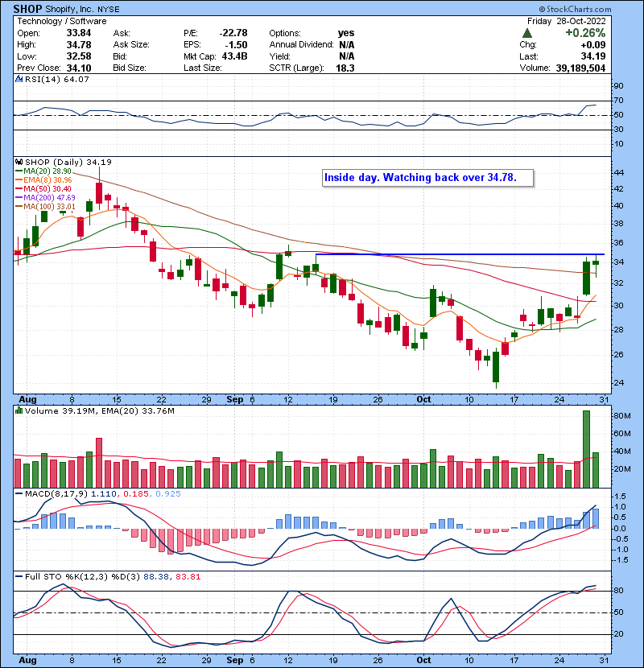Click the 24 price axis label
The image size is (644, 668).
coord(618,382)
